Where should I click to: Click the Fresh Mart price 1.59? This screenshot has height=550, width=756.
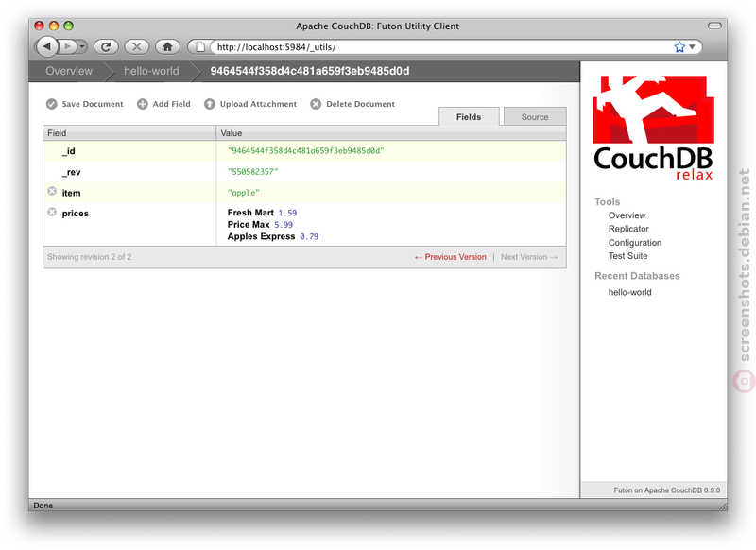coord(287,213)
